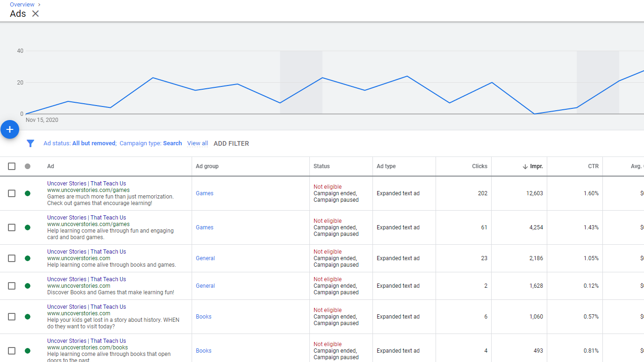Click the grey status dot in the table header
This screenshot has height=362, width=644.
pos(28,166)
